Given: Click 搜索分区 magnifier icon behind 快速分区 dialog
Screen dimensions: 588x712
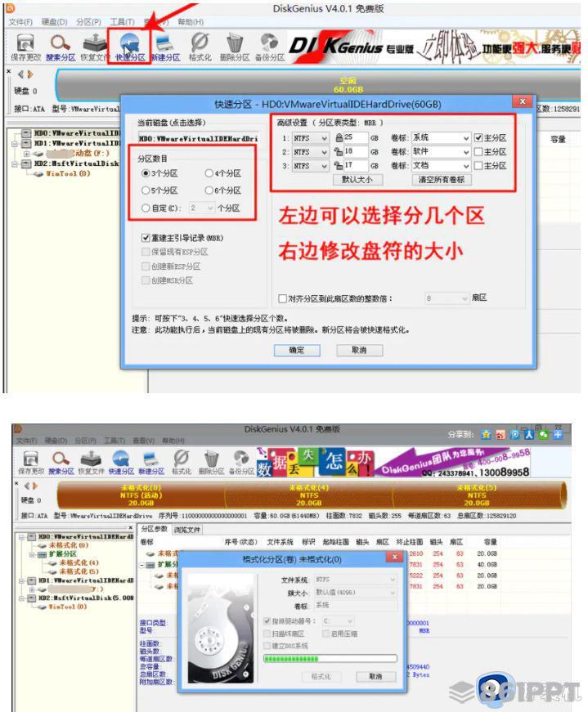Looking at the screenshot, I should click(60, 43).
